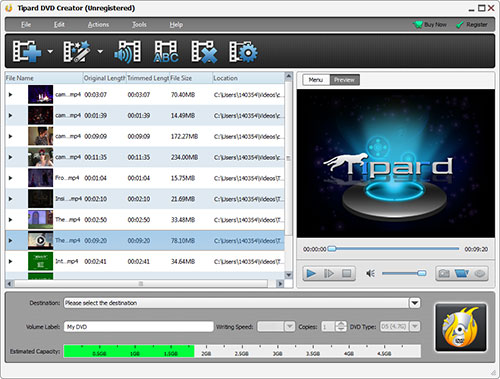Click horizontal scrollbar left arrow
The image size is (500, 379).
[x=9, y=284]
